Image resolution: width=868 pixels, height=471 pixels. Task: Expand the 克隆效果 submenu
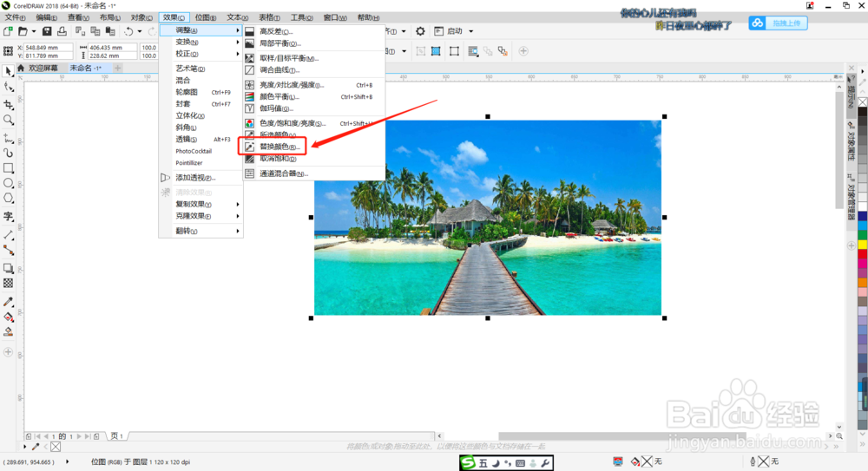201,216
